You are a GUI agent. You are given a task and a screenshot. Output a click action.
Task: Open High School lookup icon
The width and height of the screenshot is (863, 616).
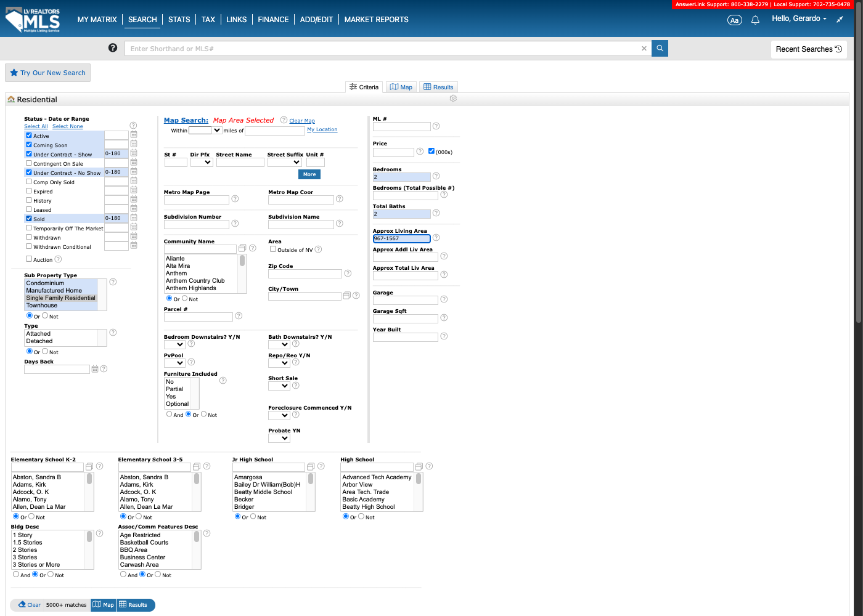click(x=419, y=466)
